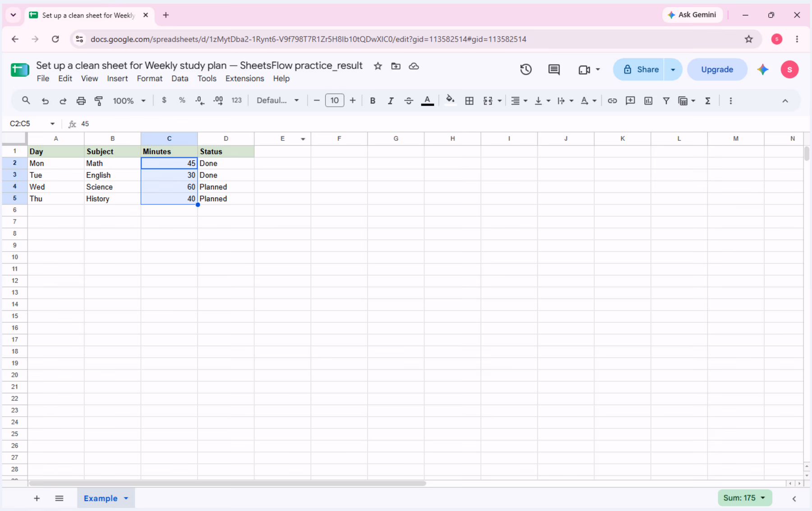Open the zoom 100% dropdown

129,101
